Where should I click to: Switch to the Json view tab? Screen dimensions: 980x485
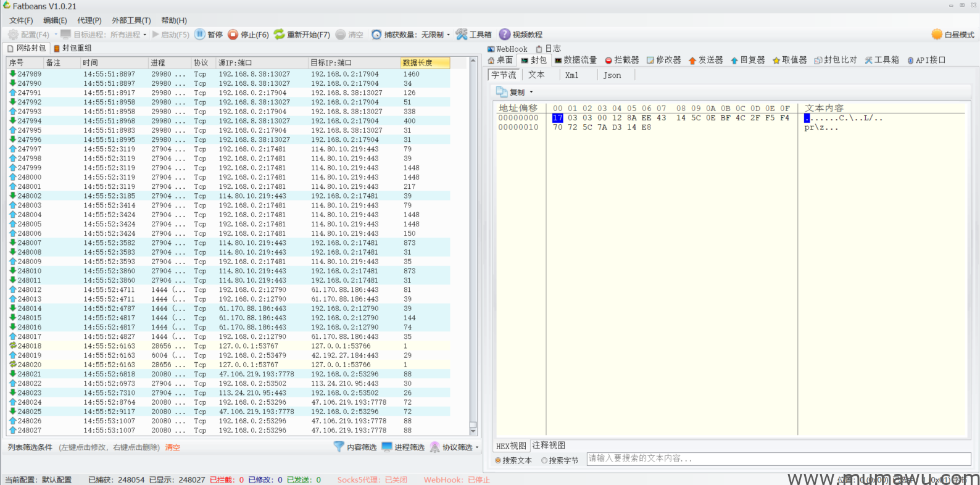(612, 75)
